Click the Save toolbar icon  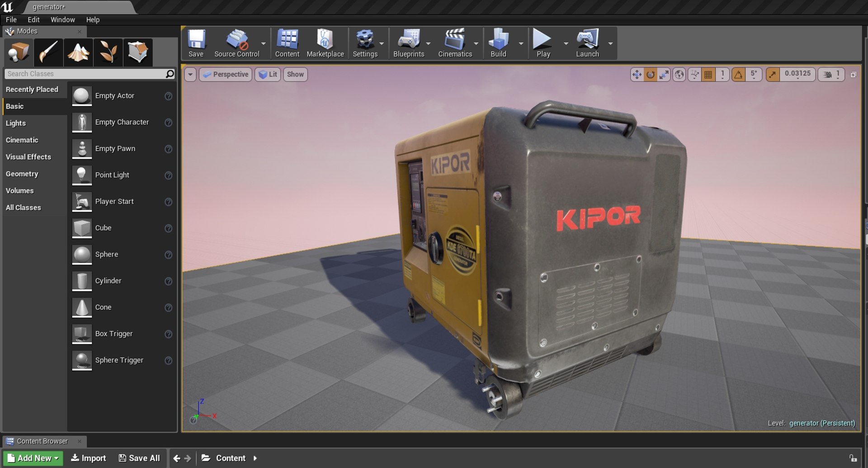pyautogui.click(x=196, y=43)
